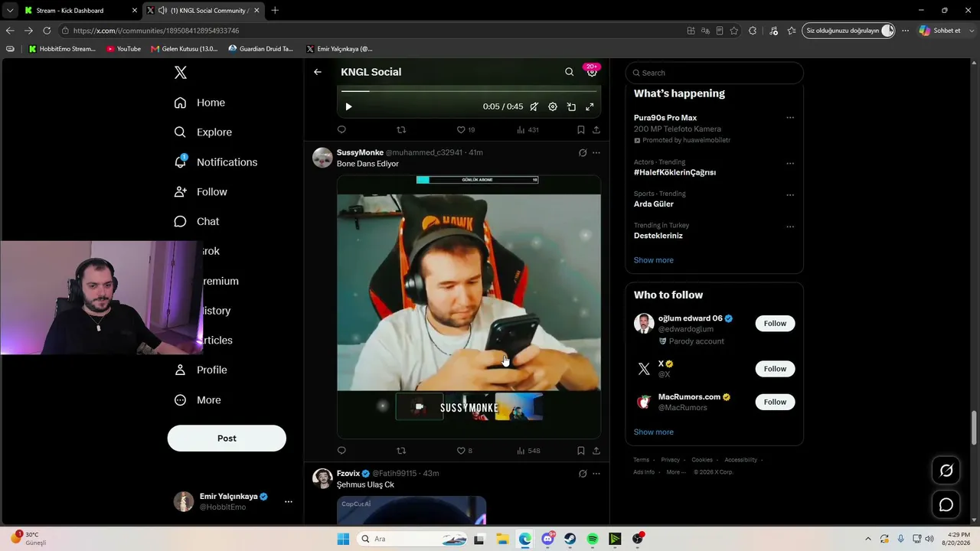Open Grok actions on Fzovix's post

click(x=583, y=474)
